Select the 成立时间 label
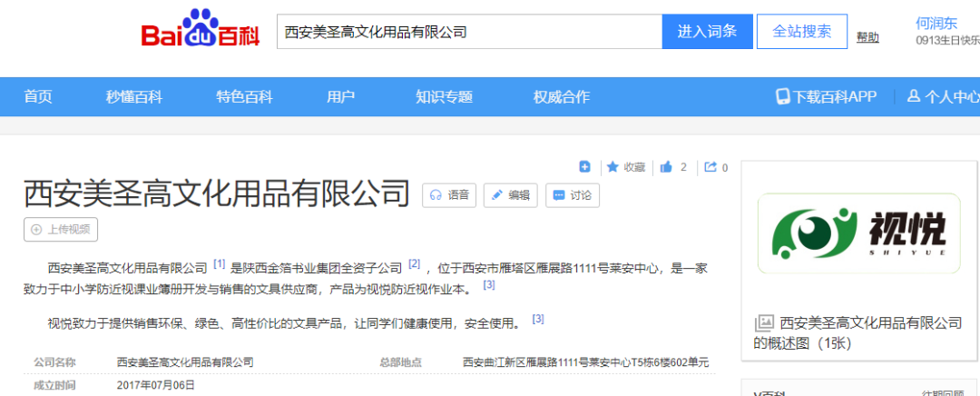This screenshot has height=396, width=980. (55, 385)
